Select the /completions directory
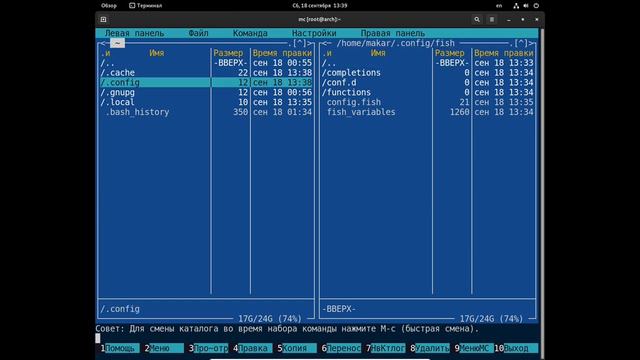The height and width of the screenshot is (360, 640). click(x=428, y=73)
